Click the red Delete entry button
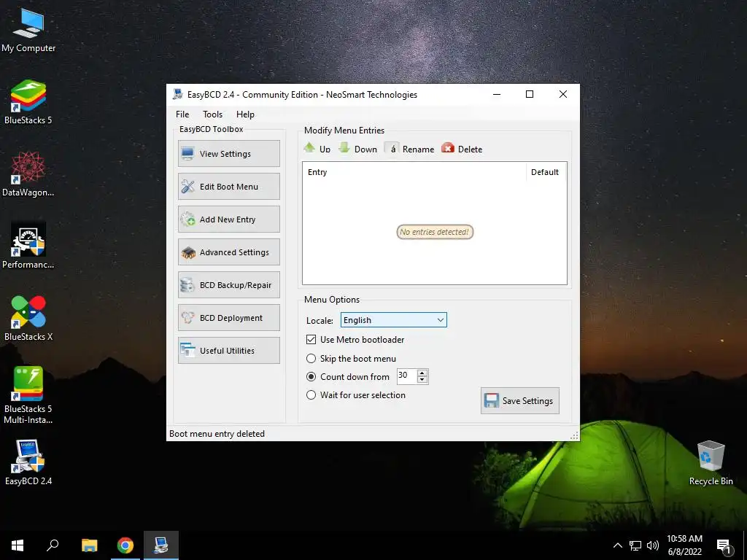This screenshot has width=747, height=560. pos(462,149)
